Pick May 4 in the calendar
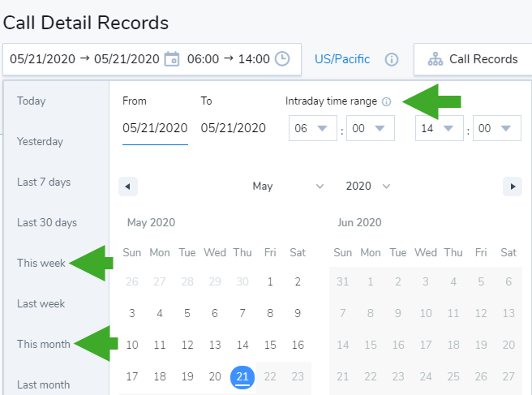Image resolution: width=532 pixels, height=395 pixels. [x=160, y=313]
